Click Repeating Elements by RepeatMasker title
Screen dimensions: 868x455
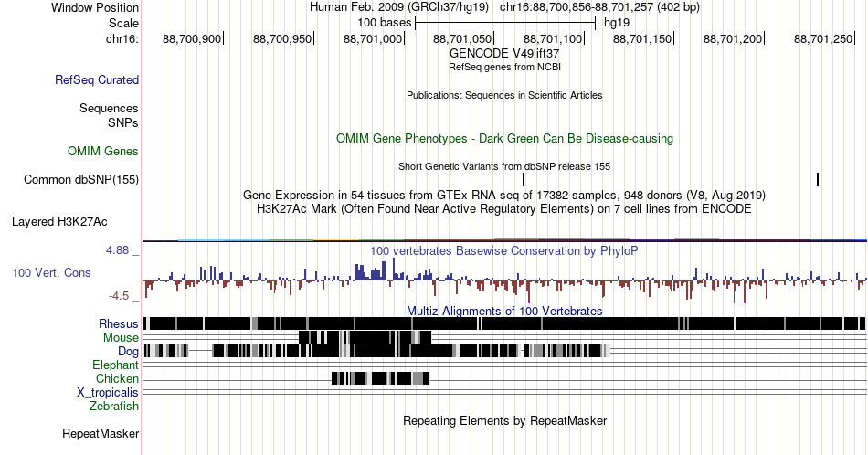coord(504,420)
